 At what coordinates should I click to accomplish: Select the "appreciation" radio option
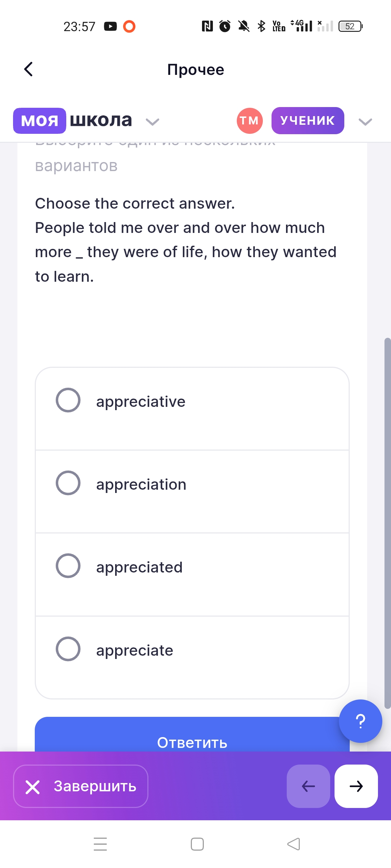click(68, 483)
